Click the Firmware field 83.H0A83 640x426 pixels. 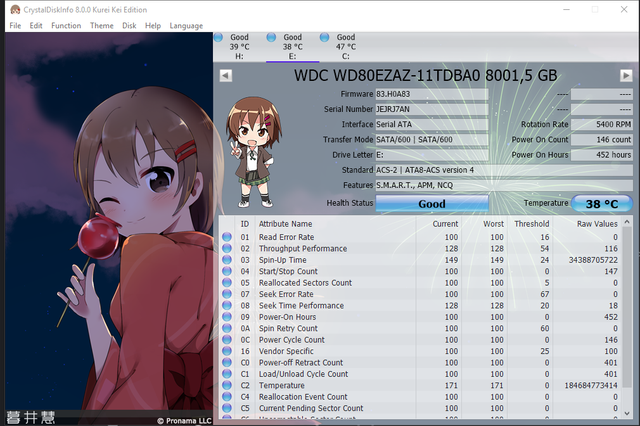(x=432, y=94)
